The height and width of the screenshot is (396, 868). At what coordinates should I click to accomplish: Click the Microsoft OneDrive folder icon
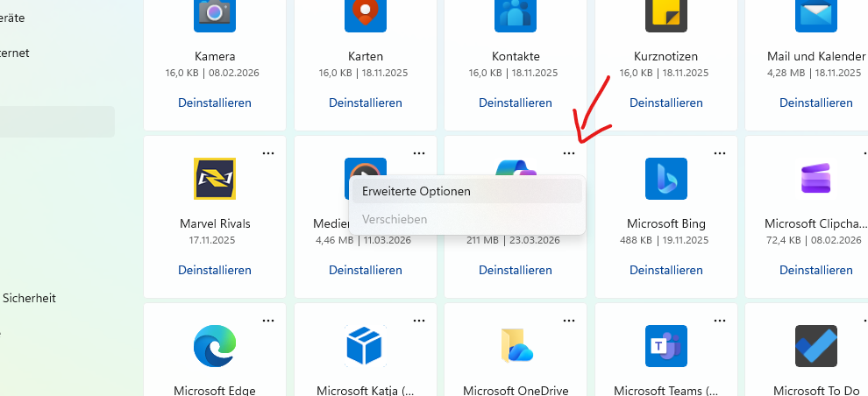tap(516, 346)
